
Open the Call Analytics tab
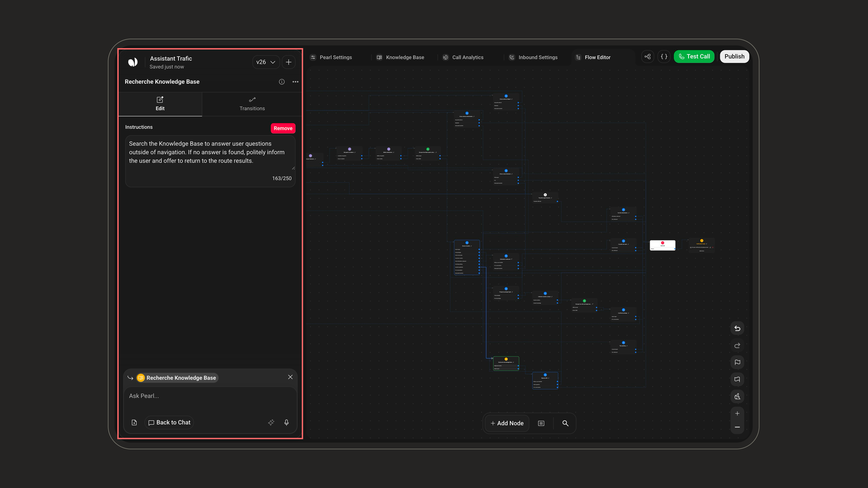pos(463,57)
